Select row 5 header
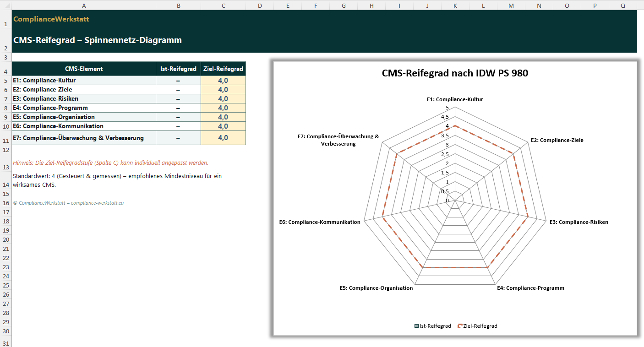 (5, 80)
